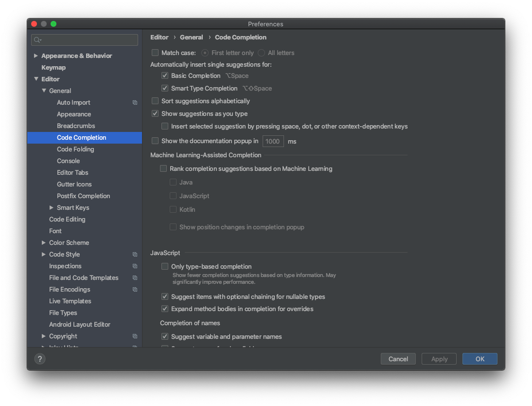Screen dimensions: 532x406
Task: Enable the Match case checkbox
Action: tap(155, 53)
